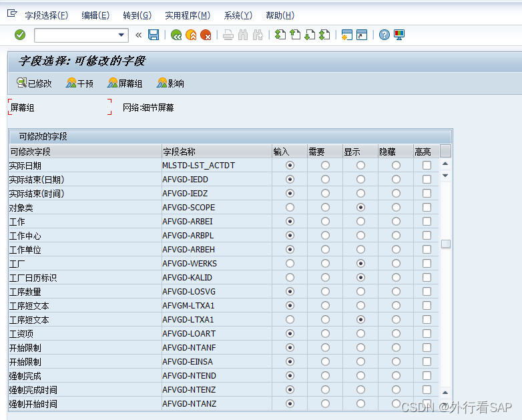The height and width of the screenshot is (420, 522).
Task: Click the 字段名称 column header
Action: pyautogui.click(x=217, y=152)
